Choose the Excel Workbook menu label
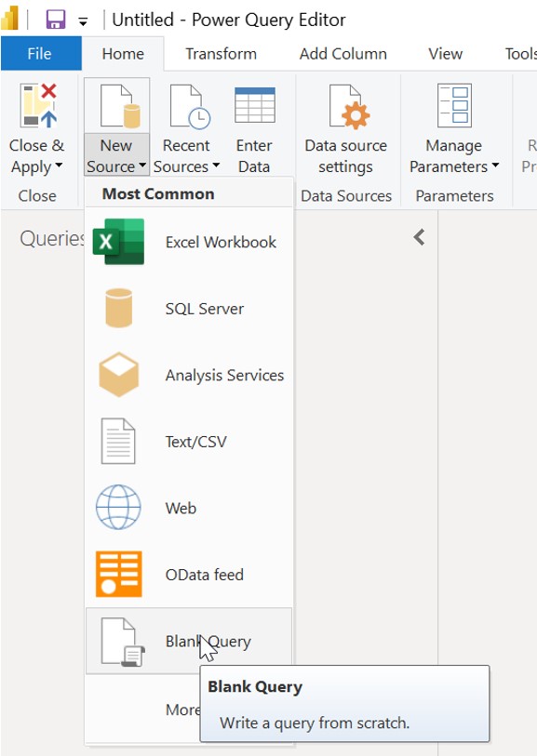 221,242
